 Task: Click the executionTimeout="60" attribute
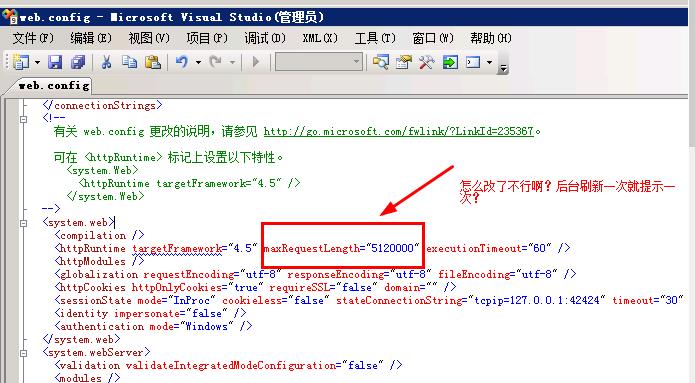click(489, 248)
